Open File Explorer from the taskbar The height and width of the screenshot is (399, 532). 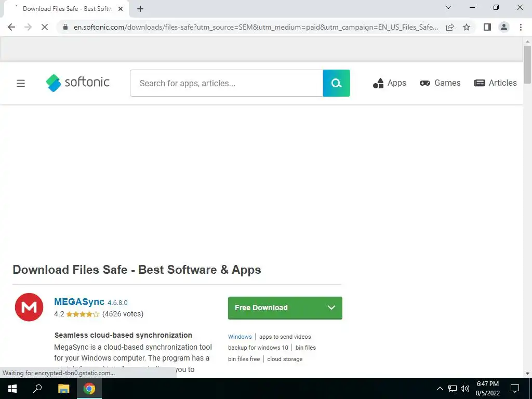[63, 389]
